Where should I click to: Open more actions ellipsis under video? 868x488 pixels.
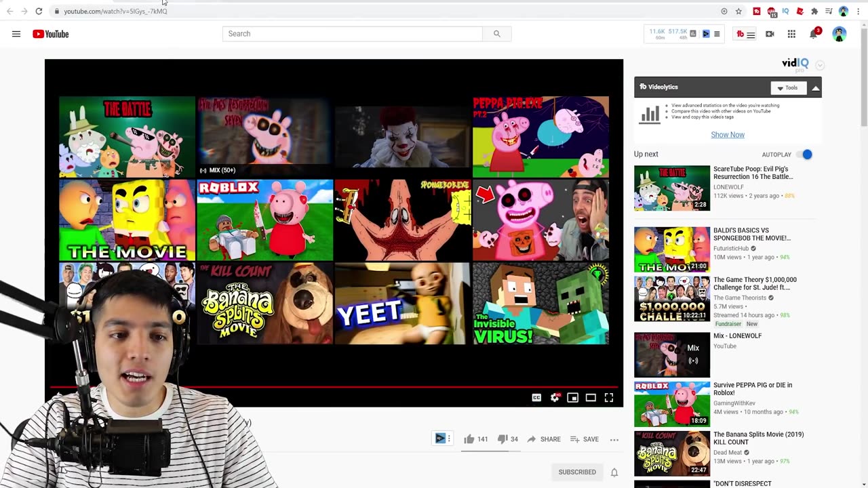click(x=614, y=439)
